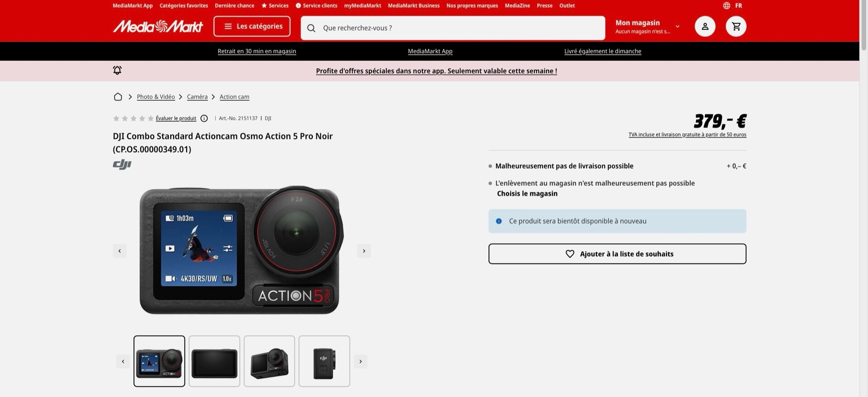Open MediaZine
Image resolution: width=868 pixels, height=397 pixels.
tap(517, 5)
